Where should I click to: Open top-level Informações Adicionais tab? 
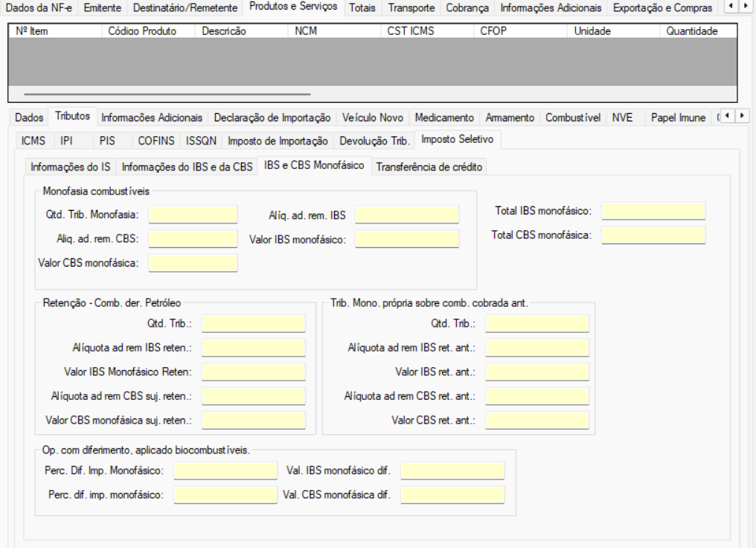(x=551, y=8)
